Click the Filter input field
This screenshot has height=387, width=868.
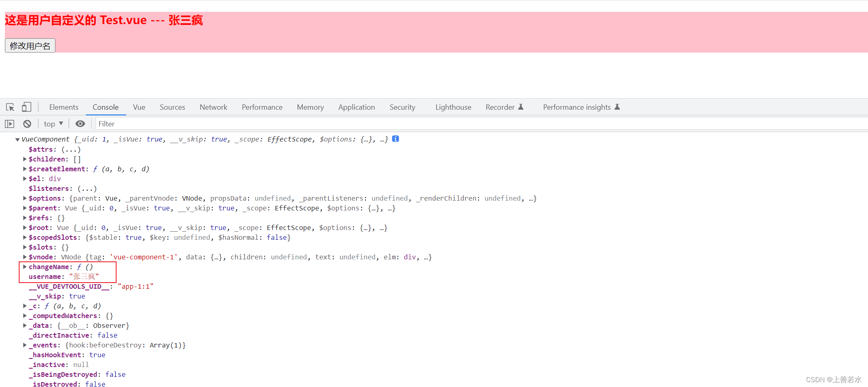482,124
